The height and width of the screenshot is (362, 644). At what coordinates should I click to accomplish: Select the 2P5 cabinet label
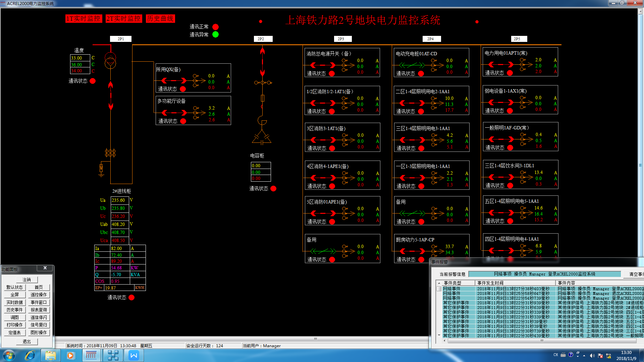pyautogui.click(x=519, y=39)
